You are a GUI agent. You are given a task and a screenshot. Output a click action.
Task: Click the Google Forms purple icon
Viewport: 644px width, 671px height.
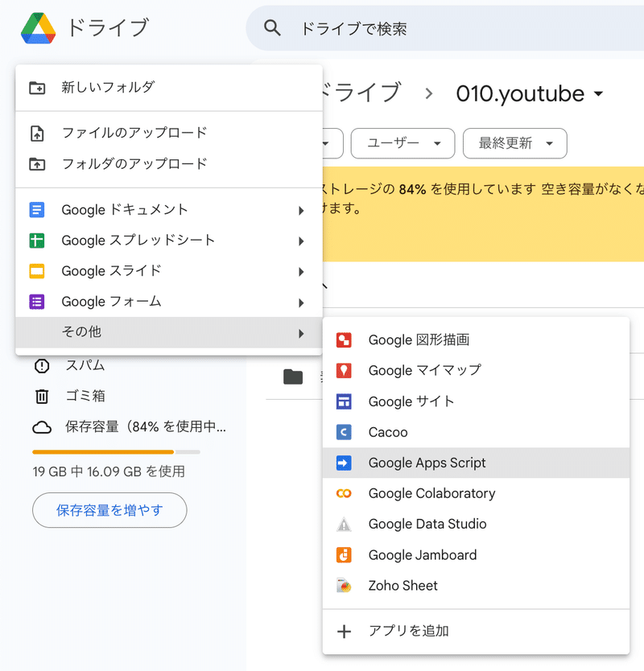(x=37, y=302)
